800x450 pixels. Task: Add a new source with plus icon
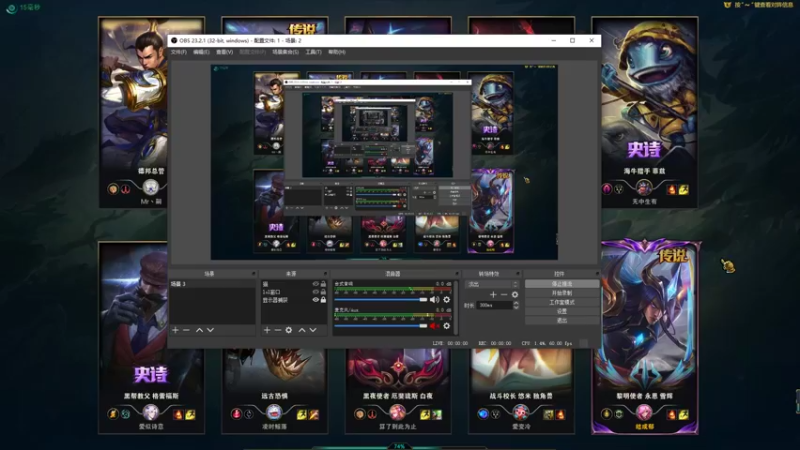point(267,330)
